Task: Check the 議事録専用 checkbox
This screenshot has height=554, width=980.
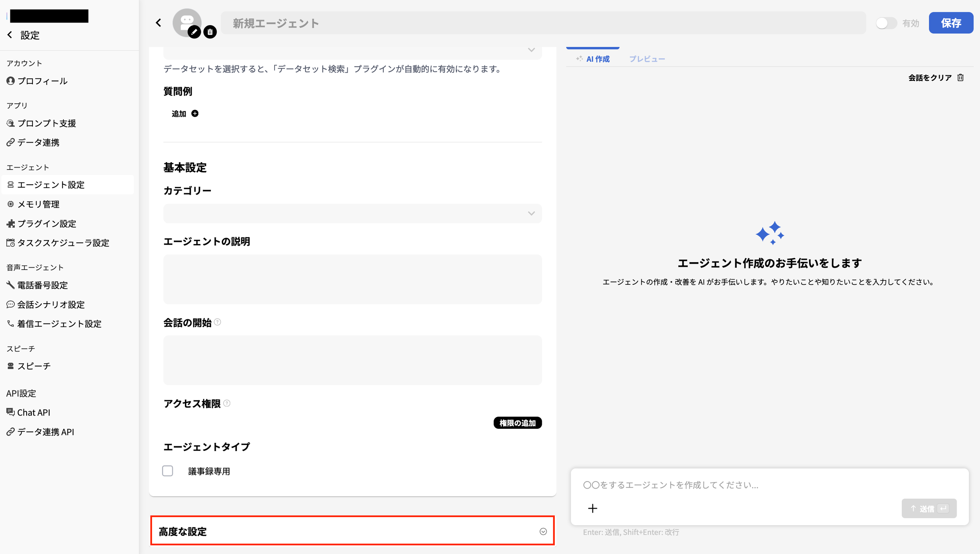Action: [167, 471]
